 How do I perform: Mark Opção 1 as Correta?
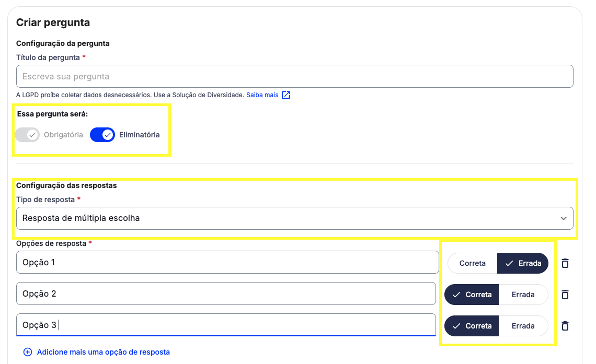coord(473,263)
